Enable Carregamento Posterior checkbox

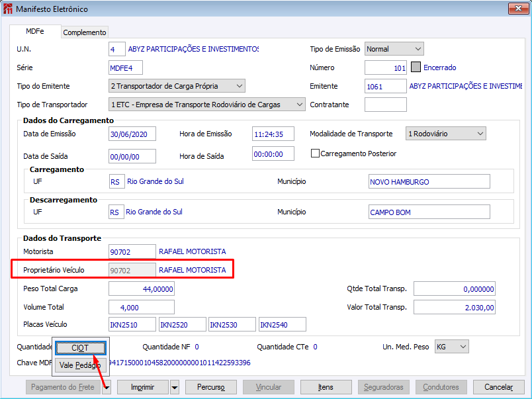point(315,154)
